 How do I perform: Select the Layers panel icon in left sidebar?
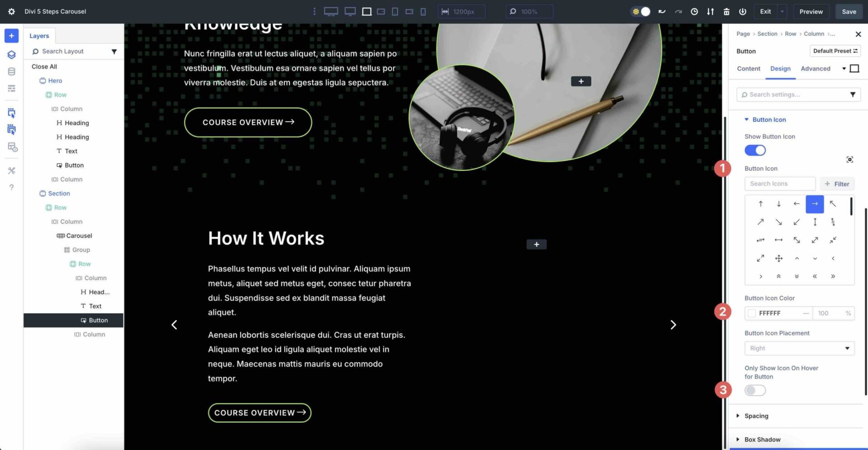point(11,54)
